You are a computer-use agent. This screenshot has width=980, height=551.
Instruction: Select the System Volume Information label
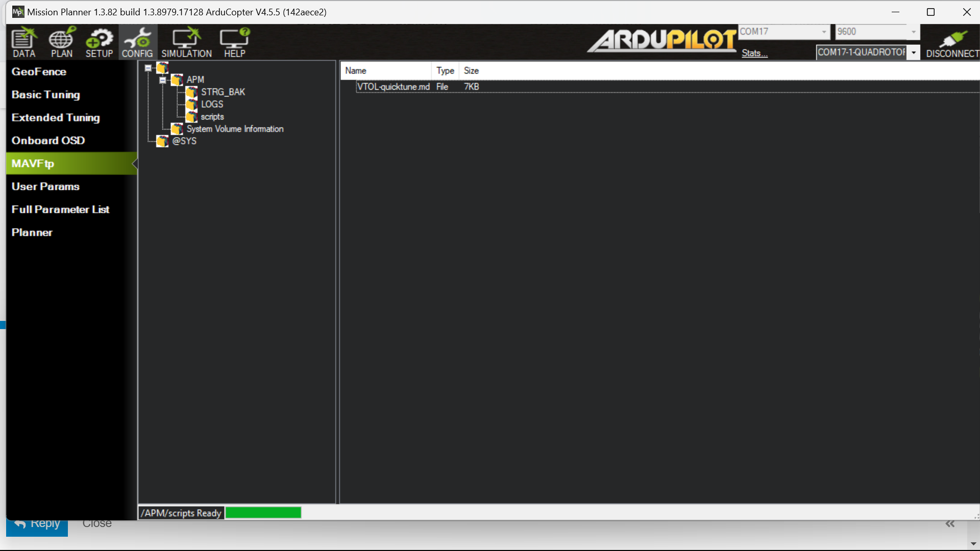tap(235, 129)
